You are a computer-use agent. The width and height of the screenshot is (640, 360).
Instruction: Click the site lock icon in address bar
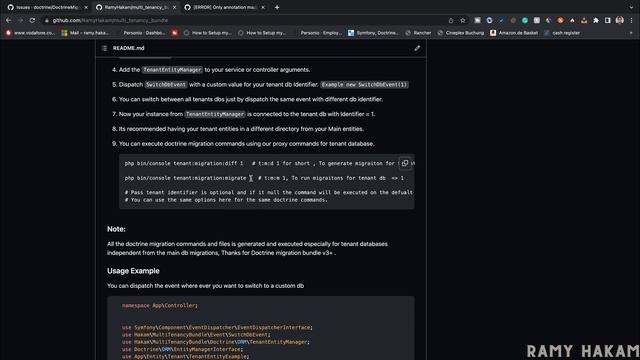pyautogui.click(x=47, y=20)
